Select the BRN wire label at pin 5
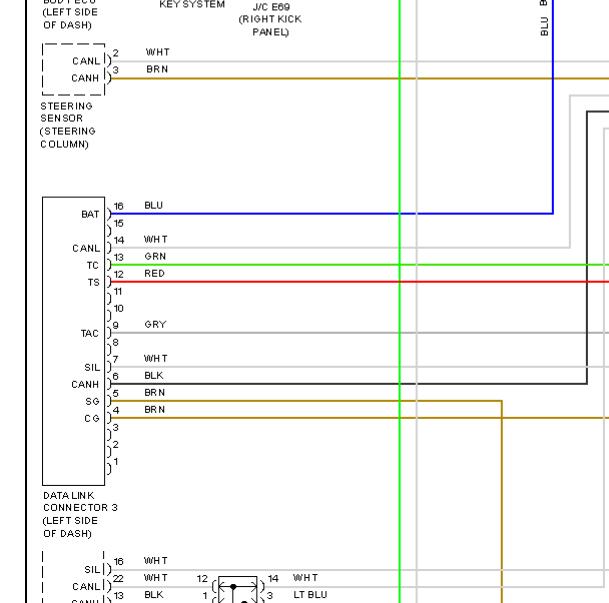Viewport: 609px width, 603px height. (155, 393)
